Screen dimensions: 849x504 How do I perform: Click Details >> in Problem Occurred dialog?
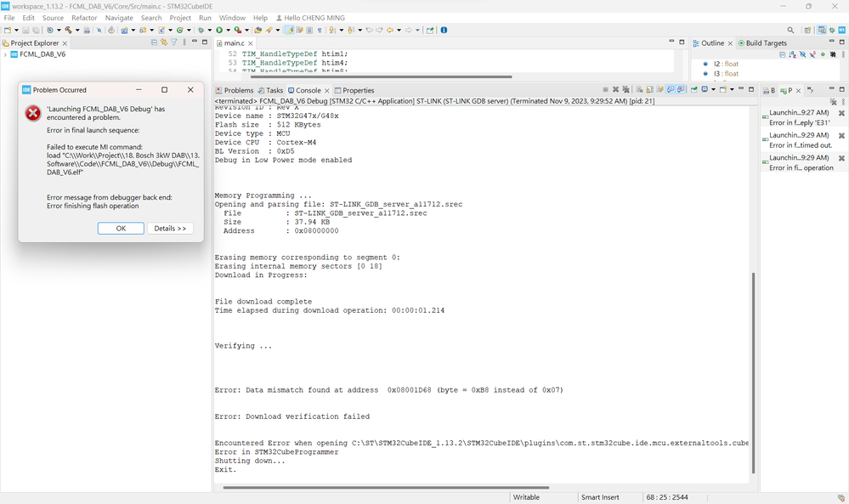click(x=170, y=229)
